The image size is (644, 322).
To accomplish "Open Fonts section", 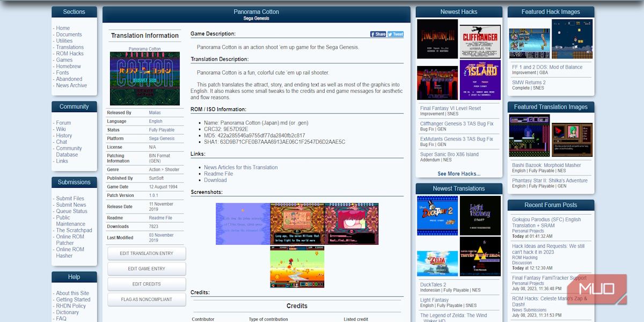I will click(62, 73).
